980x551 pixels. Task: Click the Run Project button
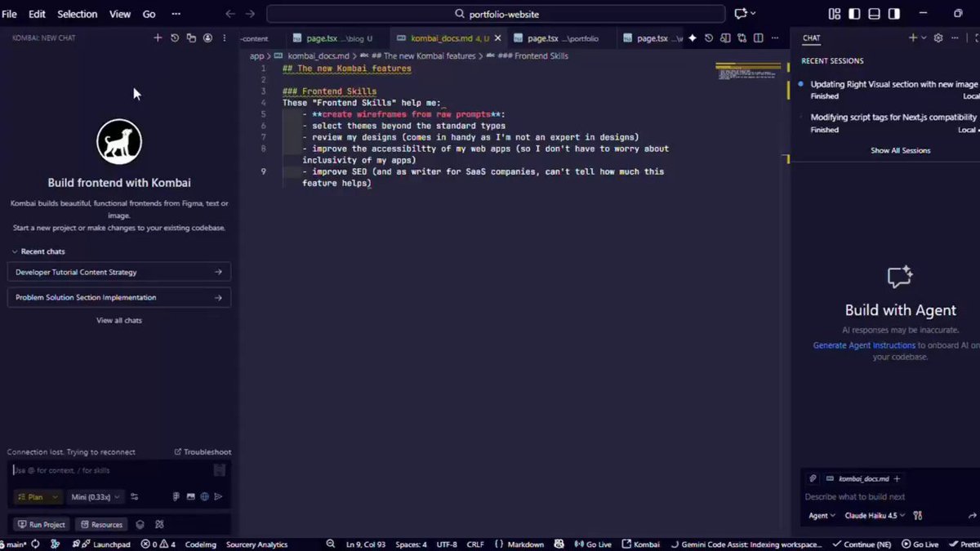pyautogui.click(x=42, y=524)
